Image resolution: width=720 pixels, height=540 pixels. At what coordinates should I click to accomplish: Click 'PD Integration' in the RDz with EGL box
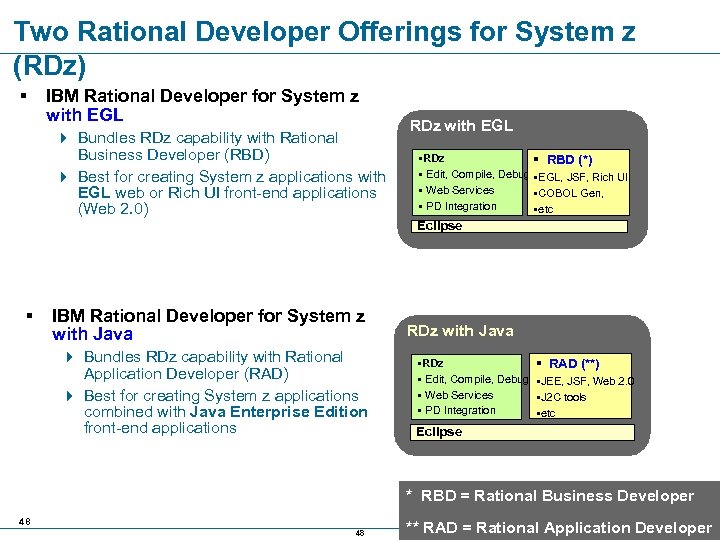461,206
